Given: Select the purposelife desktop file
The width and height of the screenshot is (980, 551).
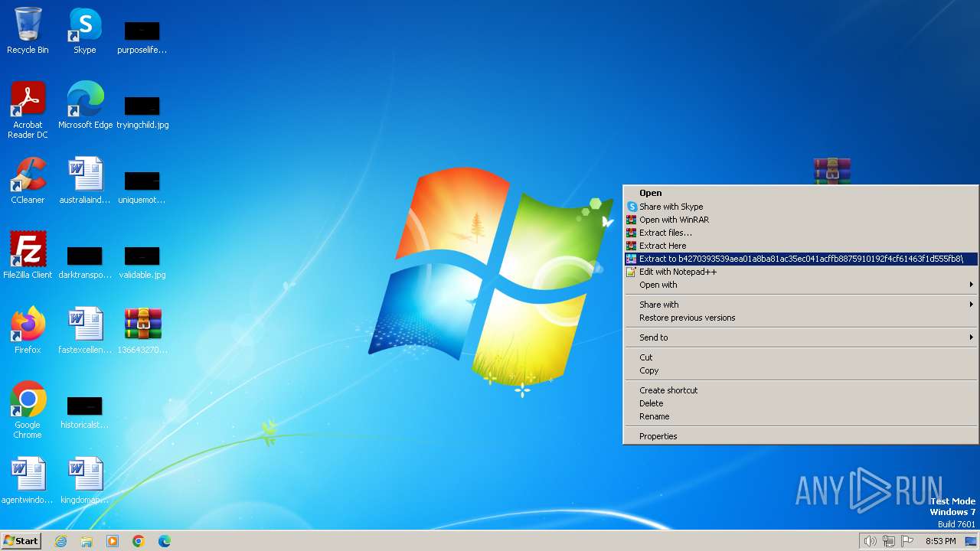Looking at the screenshot, I should [142, 37].
